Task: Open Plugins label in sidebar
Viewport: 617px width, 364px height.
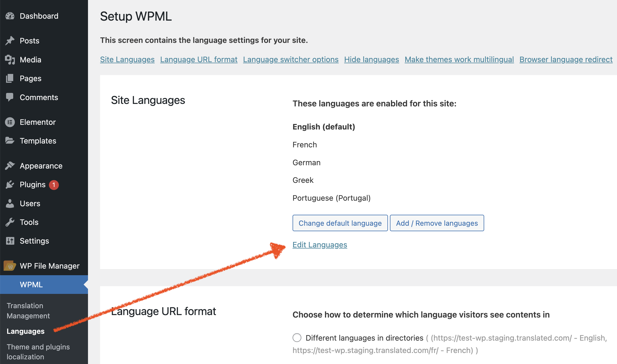Action: [x=32, y=185]
